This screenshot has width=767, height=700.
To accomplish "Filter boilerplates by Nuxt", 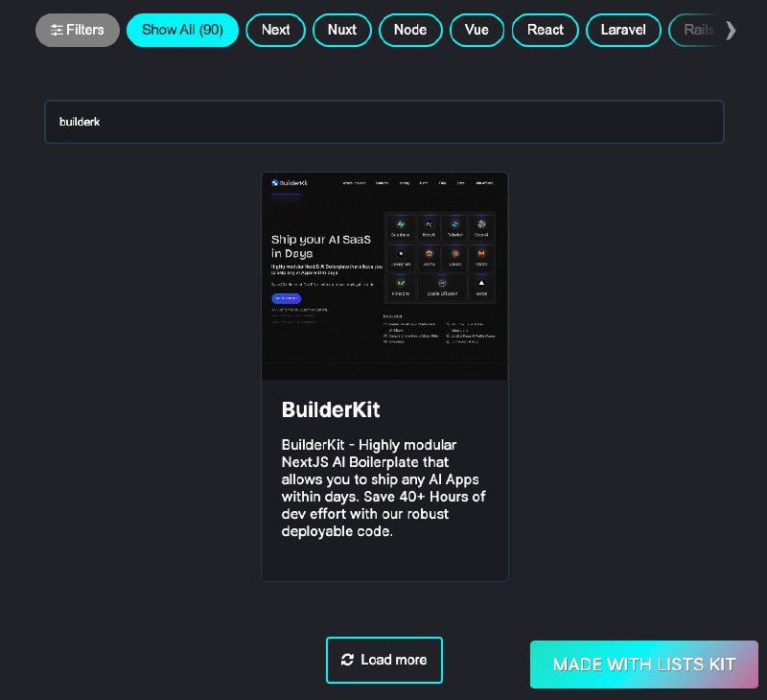I will click(x=342, y=31).
